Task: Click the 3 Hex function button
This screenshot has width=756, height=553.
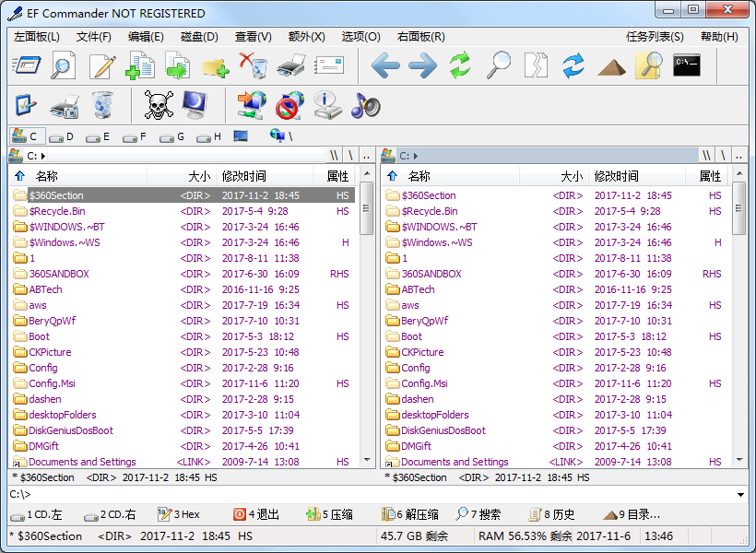Action: [178, 514]
